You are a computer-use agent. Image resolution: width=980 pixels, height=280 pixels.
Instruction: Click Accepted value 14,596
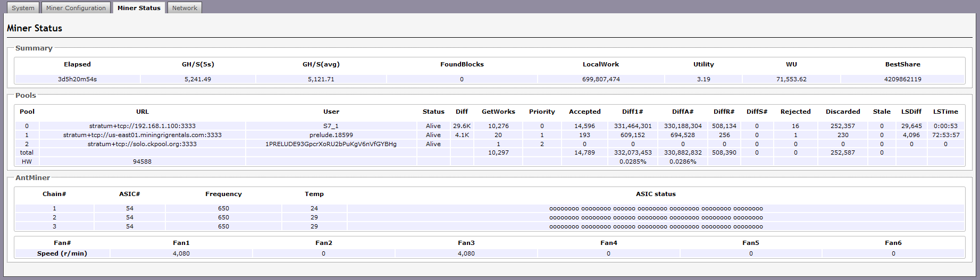click(x=585, y=126)
